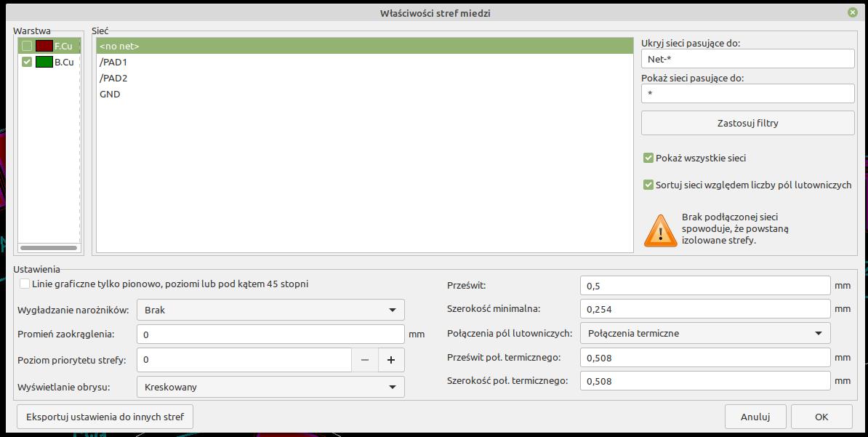This screenshot has height=437, width=868.
Task: Click the Anuluj button
Action: [x=755, y=417]
